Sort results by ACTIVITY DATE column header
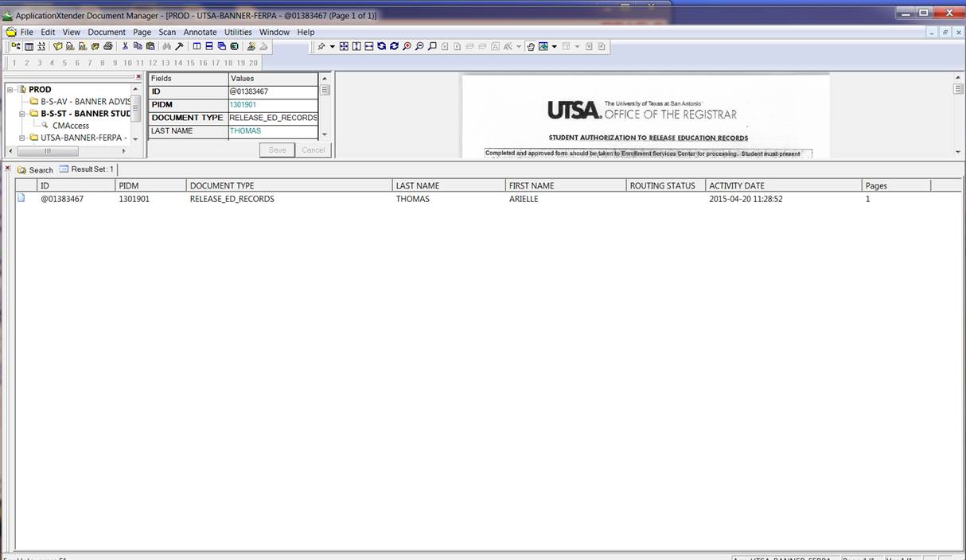Screen dimensions: 966x560 coord(736,185)
